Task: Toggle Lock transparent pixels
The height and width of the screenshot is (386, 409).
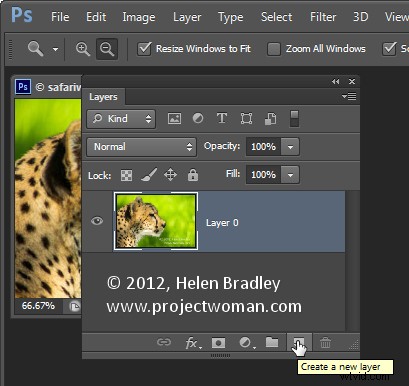Action: coord(126,175)
